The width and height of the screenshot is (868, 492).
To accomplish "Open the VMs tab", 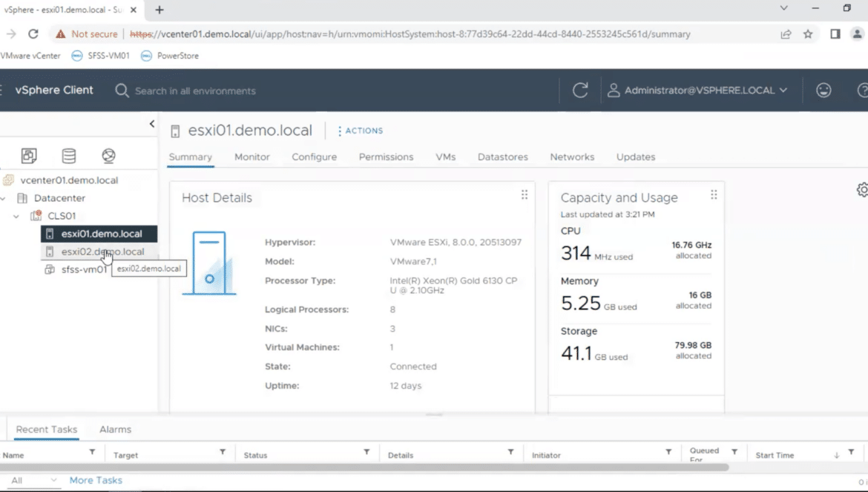I will click(x=446, y=157).
